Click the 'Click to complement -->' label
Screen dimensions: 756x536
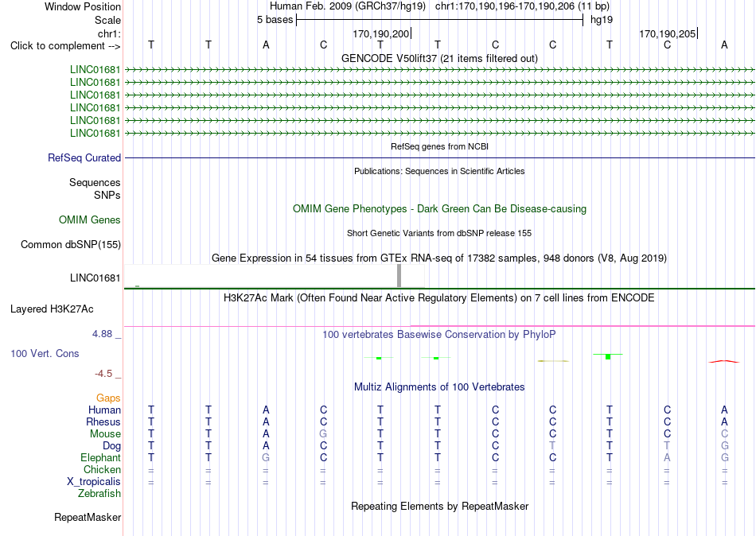[65, 46]
